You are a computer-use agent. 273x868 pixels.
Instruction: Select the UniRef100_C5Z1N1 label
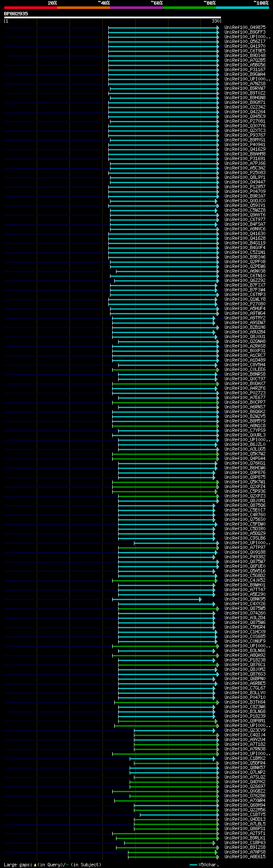pos(245,252)
